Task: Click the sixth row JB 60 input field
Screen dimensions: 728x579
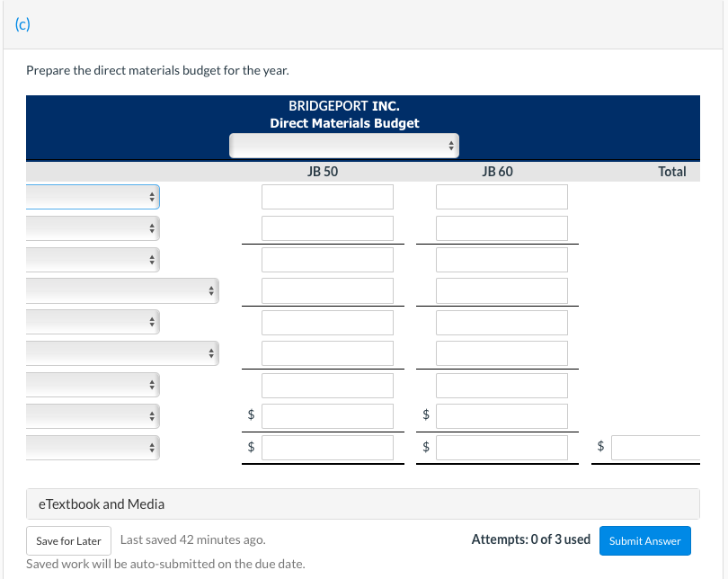Action: [x=502, y=353]
